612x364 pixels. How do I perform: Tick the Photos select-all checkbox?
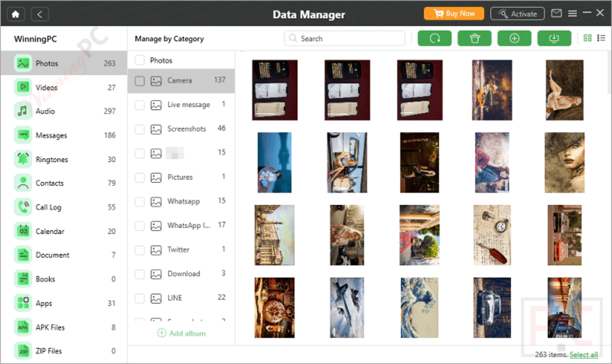click(140, 60)
